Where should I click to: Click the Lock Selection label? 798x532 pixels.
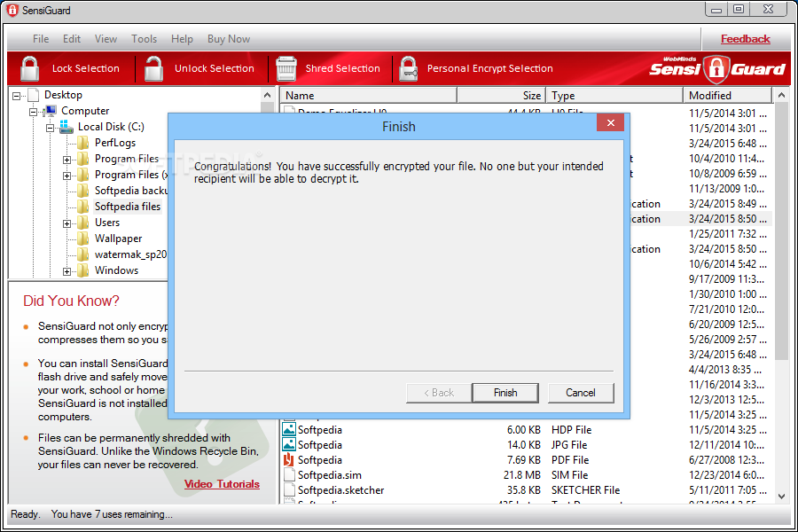point(85,68)
